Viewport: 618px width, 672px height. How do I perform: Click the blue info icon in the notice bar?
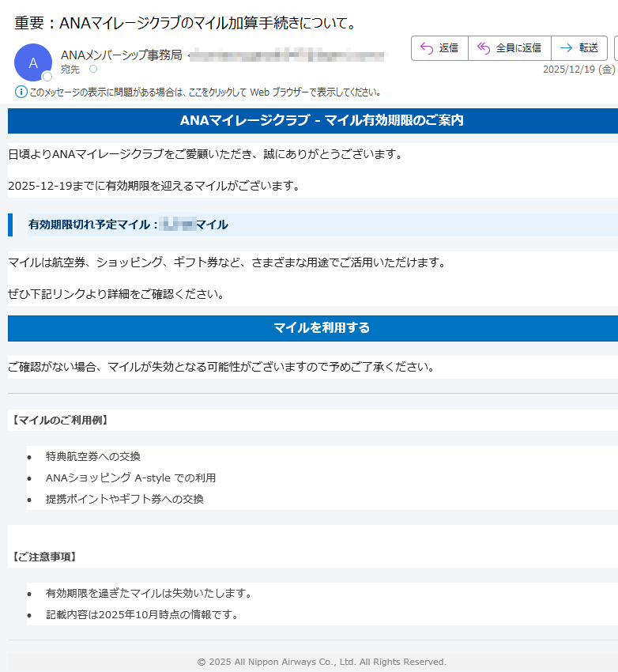click(x=21, y=92)
